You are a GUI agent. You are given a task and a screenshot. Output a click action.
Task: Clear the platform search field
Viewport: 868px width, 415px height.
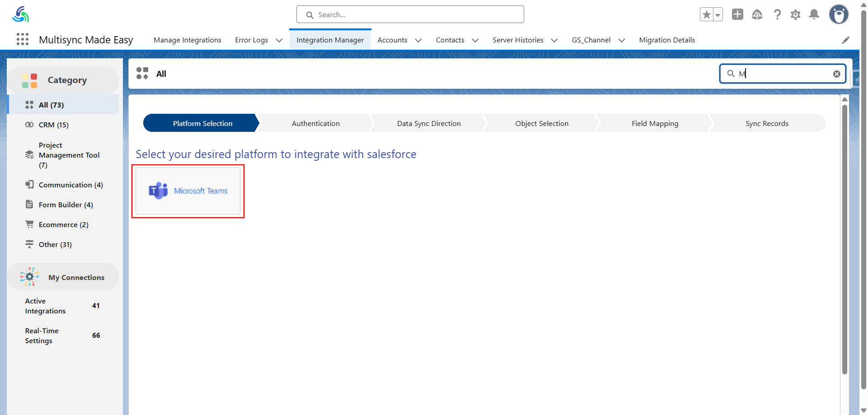pos(836,74)
